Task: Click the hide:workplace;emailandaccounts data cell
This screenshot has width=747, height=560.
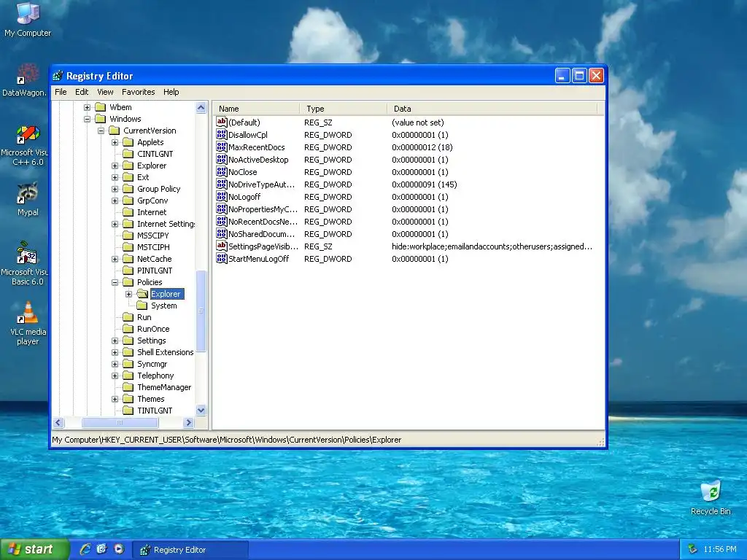Action: tap(492, 246)
